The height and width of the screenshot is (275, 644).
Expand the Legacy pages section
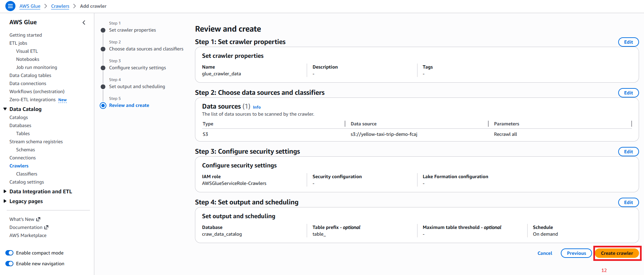click(x=5, y=201)
